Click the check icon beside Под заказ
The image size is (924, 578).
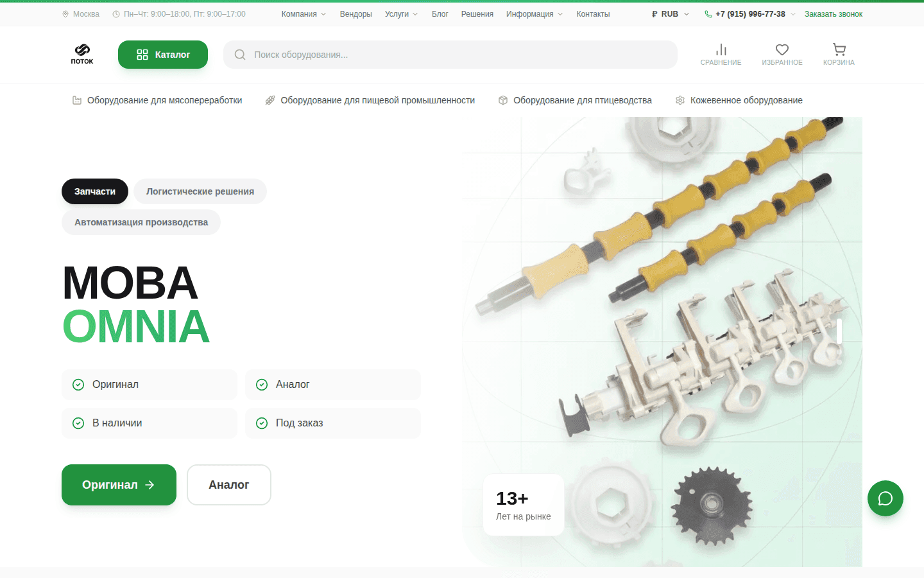click(x=262, y=423)
